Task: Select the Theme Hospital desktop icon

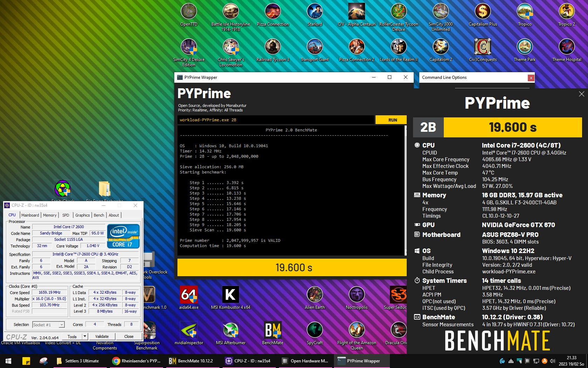Action: [567, 50]
